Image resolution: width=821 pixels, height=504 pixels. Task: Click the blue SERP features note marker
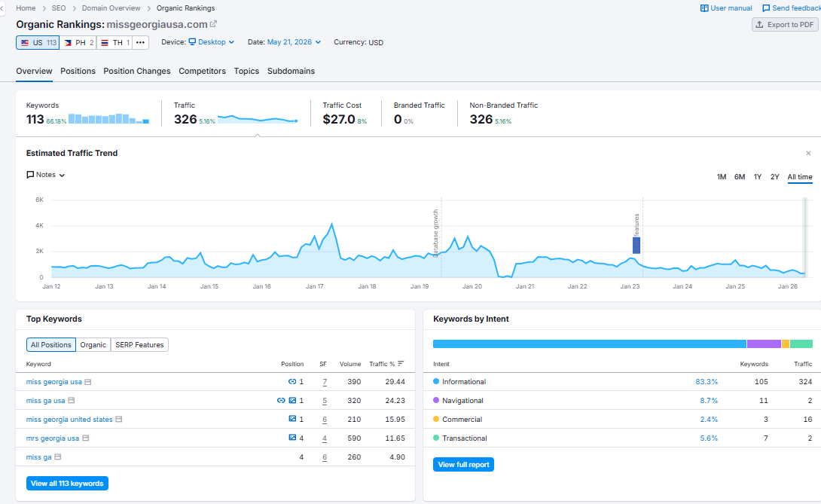(x=636, y=245)
